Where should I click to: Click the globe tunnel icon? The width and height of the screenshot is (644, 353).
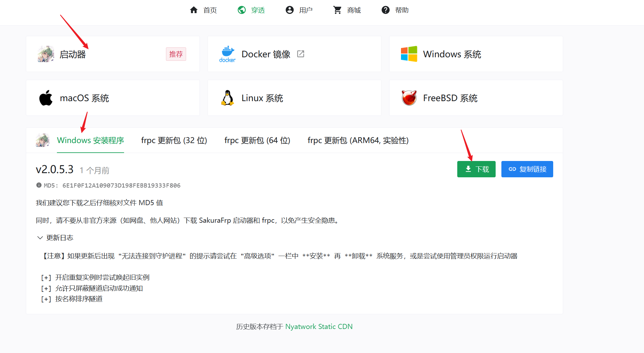click(242, 10)
